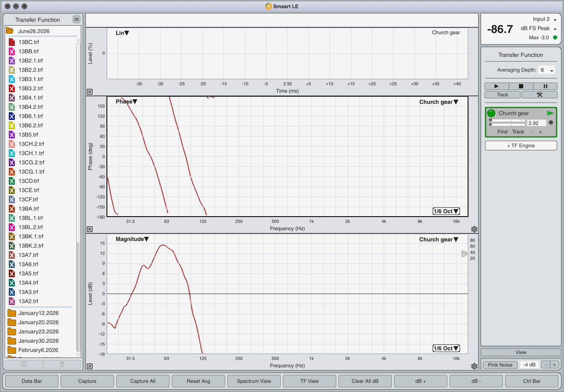This screenshot has height=392, width=564.
Task: Open Church gear dropdown on magnitude plot
Action: tap(439, 239)
